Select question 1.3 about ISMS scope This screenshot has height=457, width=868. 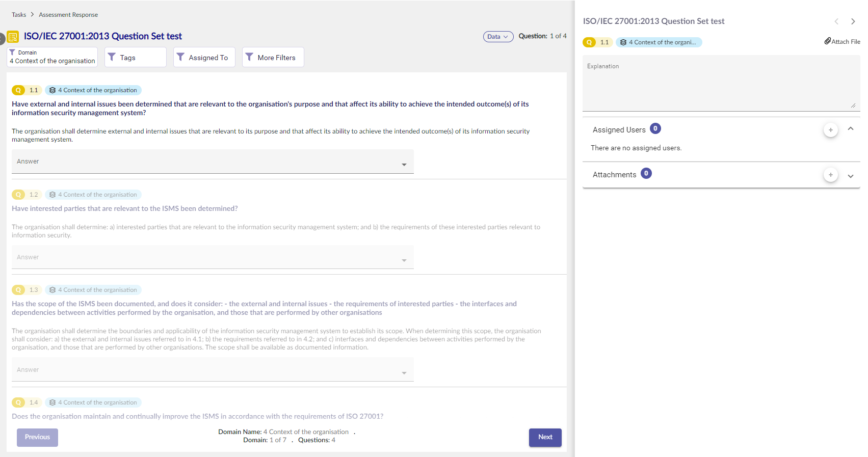pos(264,308)
